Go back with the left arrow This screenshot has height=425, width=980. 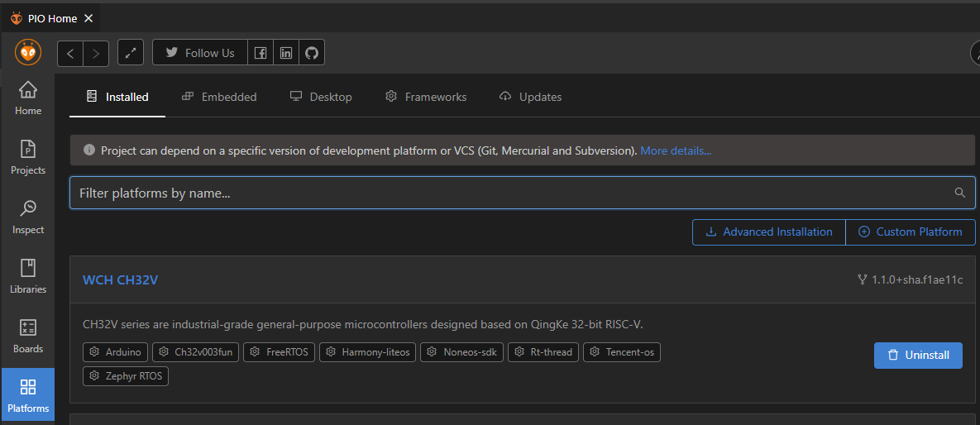tap(70, 53)
